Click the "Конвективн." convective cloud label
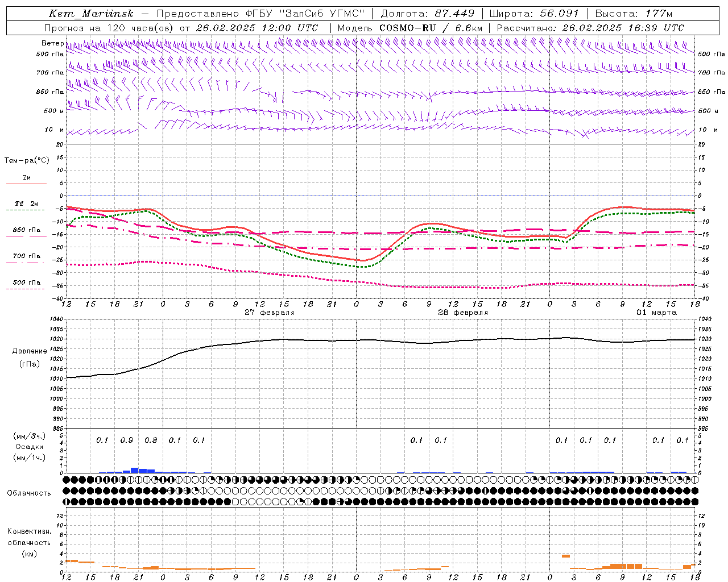 pos(29,531)
